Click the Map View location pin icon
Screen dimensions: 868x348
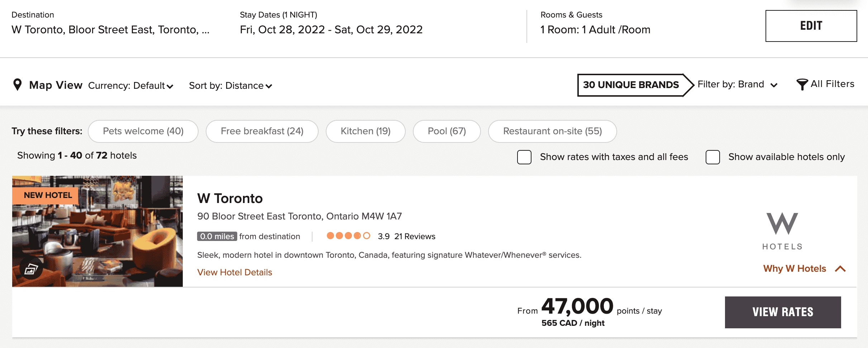pos(17,84)
